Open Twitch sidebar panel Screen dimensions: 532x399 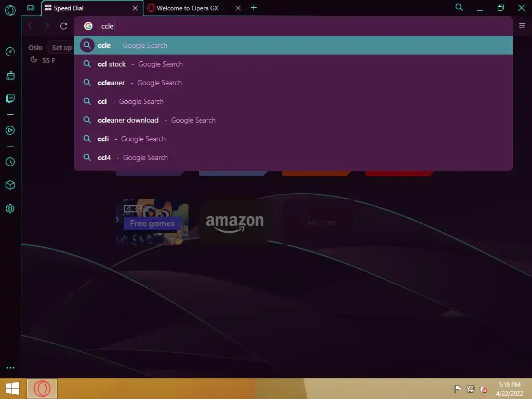10,99
